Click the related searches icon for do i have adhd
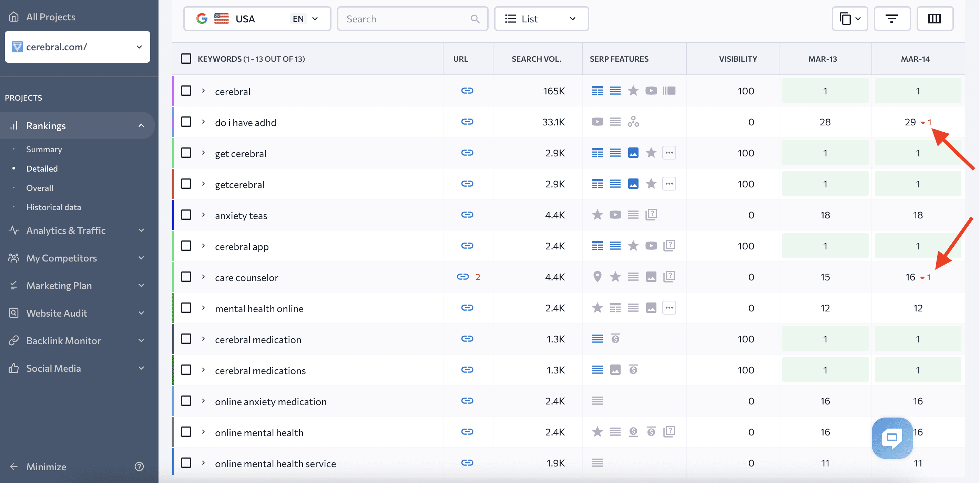Screen dimensions: 980x483 coord(633,122)
